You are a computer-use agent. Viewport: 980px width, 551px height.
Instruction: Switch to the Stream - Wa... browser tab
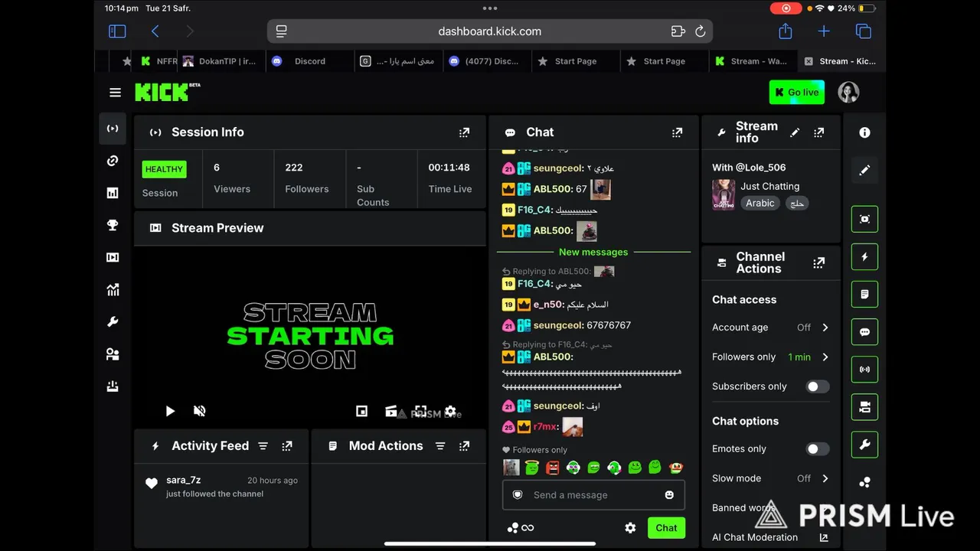click(x=752, y=61)
